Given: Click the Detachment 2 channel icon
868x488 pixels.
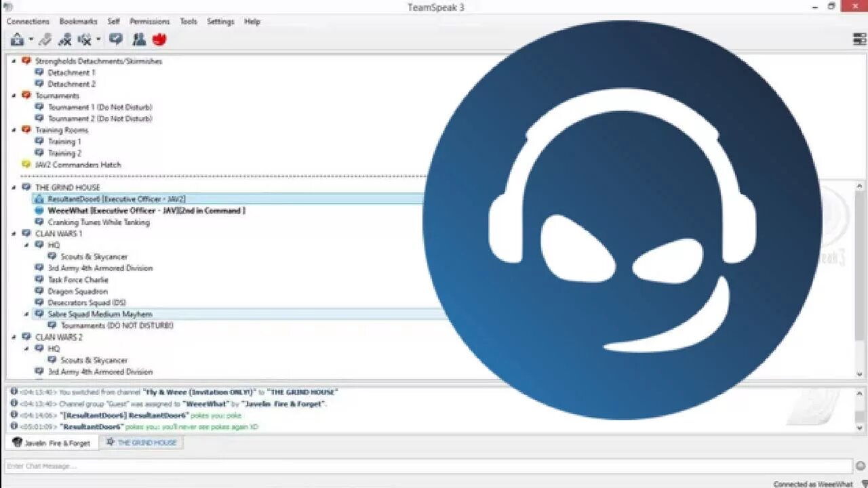Looking at the screenshot, I should click(39, 84).
